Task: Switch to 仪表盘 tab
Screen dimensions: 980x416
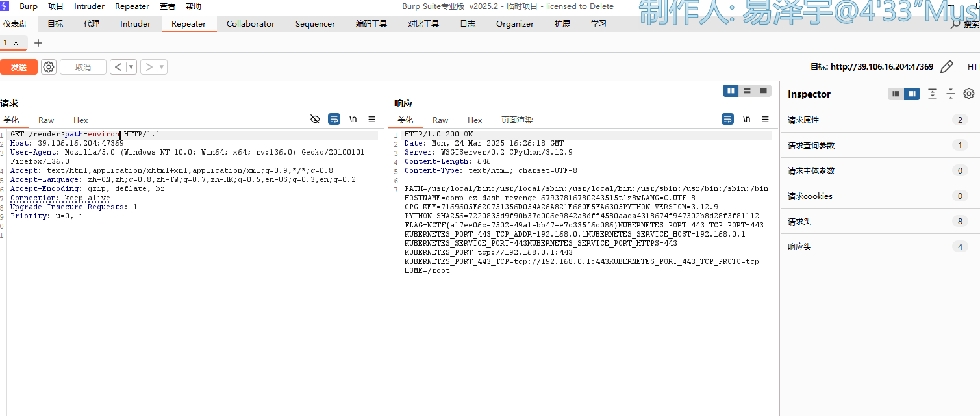Action: (x=15, y=24)
